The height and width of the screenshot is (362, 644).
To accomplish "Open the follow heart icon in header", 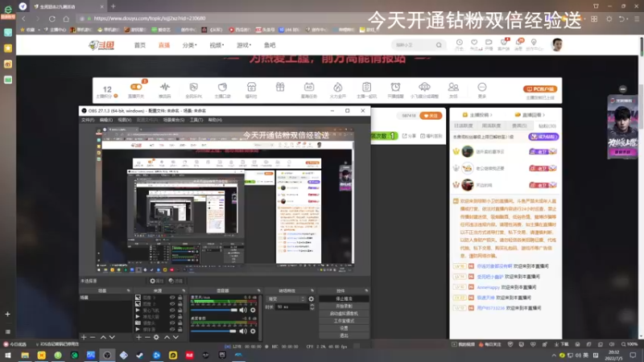I will 474,43.
